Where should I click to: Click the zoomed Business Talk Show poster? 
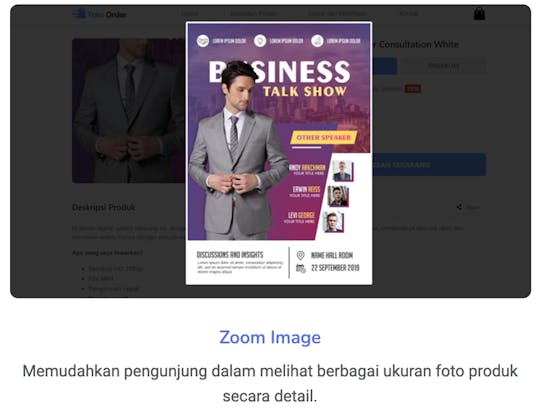click(x=279, y=153)
